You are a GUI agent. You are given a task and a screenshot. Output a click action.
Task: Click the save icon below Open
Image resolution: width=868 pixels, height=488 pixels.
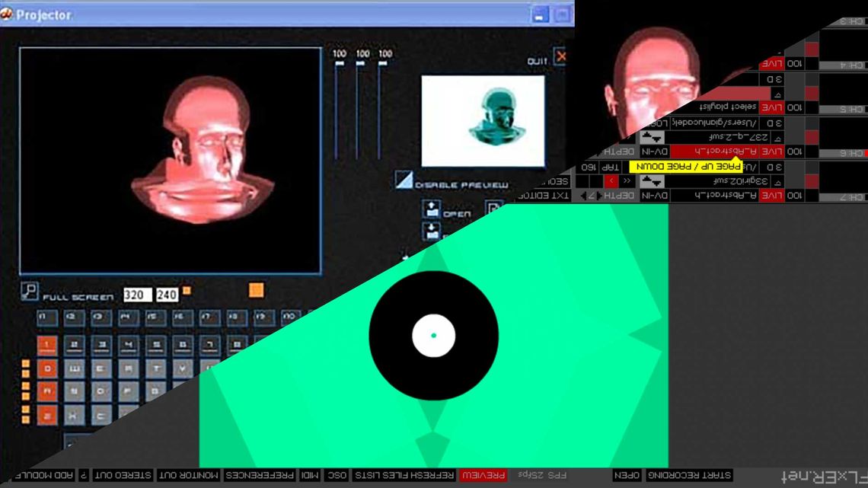click(x=432, y=231)
